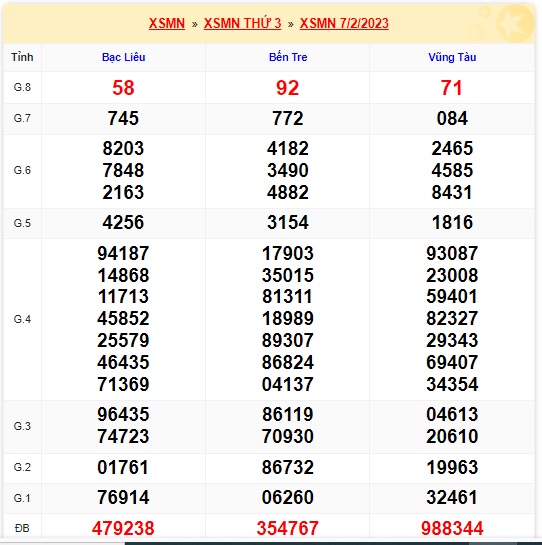Select G.7 number 084
The width and height of the screenshot is (542, 545).
(x=452, y=119)
